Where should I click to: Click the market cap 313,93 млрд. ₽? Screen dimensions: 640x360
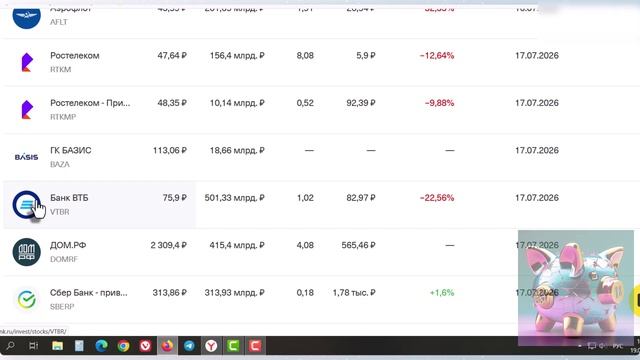coord(235,293)
